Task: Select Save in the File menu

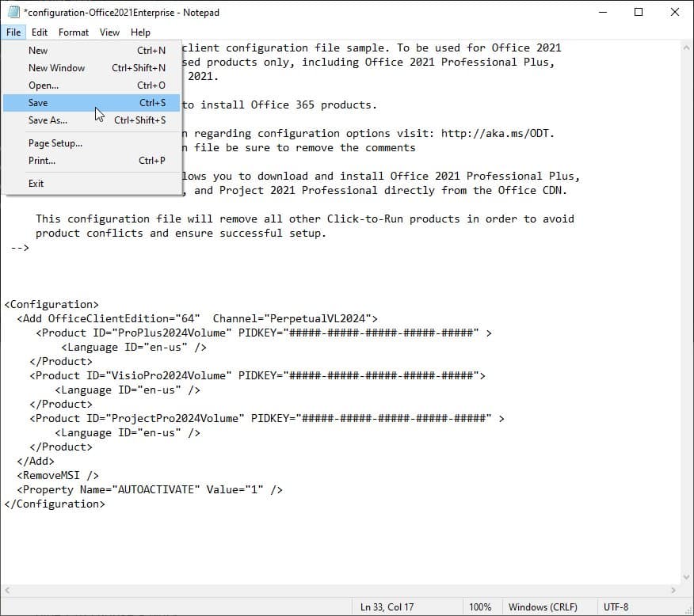Action: tap(92, 103)
